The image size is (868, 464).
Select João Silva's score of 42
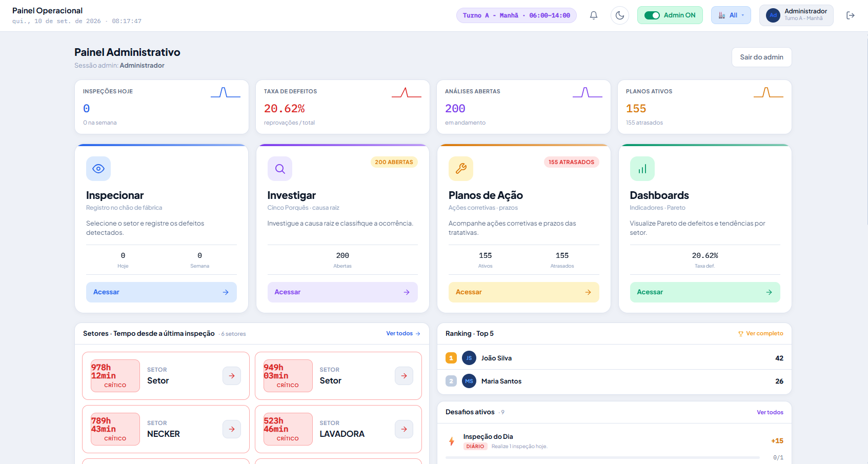(779, 358)
